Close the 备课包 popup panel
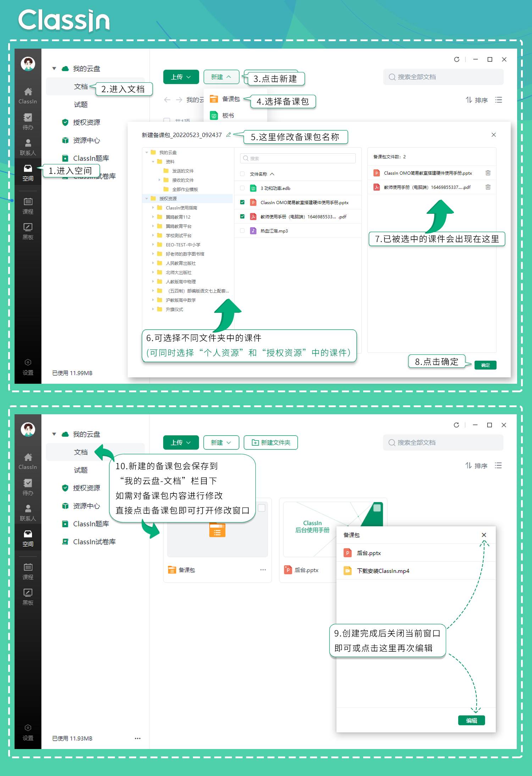 point(484,535)
